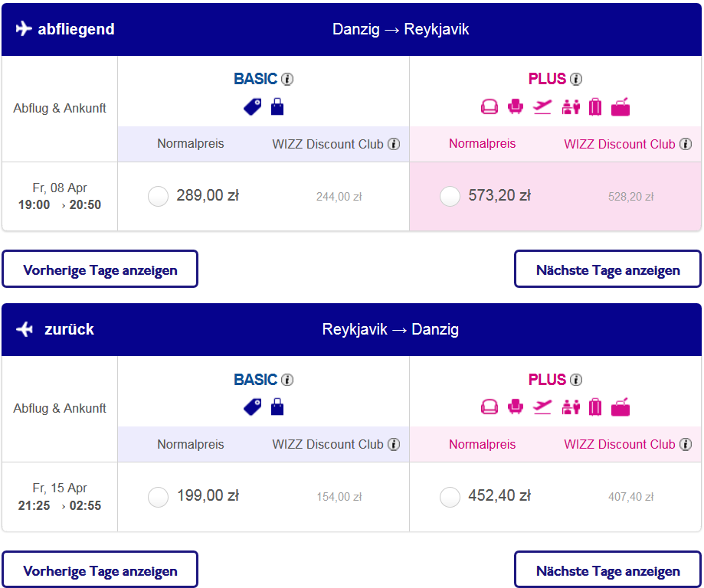Click the carry-on bag icon in outbound BASIC
Screen dimensions: 704x588
[x=277, y=107]
